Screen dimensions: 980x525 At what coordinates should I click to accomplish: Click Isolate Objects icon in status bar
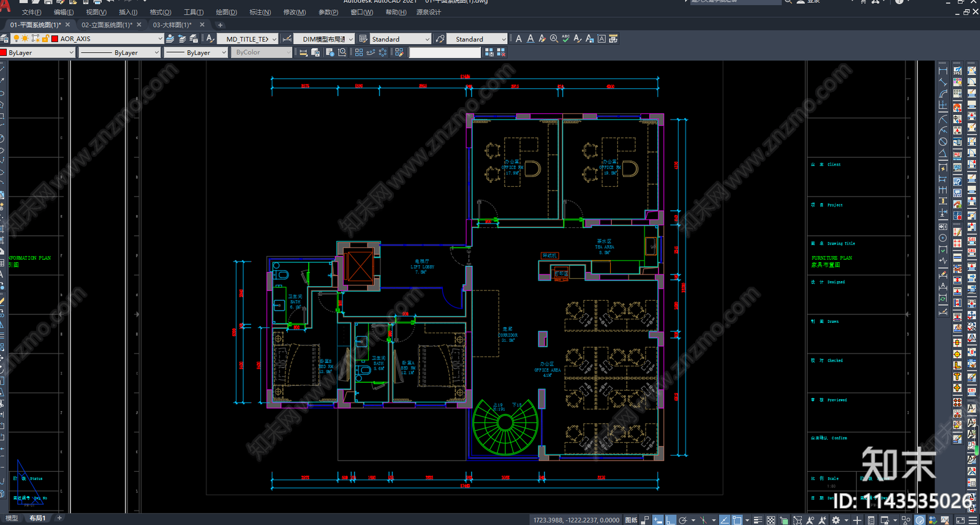[906, 519]
